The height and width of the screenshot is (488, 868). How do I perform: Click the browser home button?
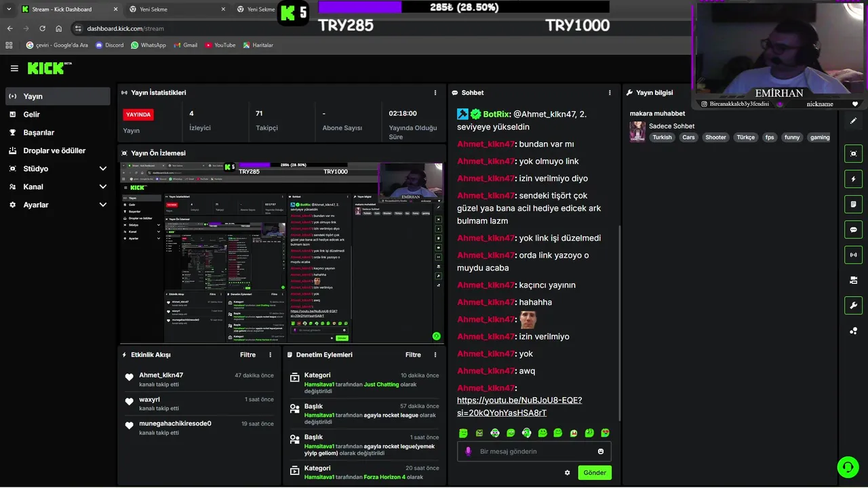59,28
